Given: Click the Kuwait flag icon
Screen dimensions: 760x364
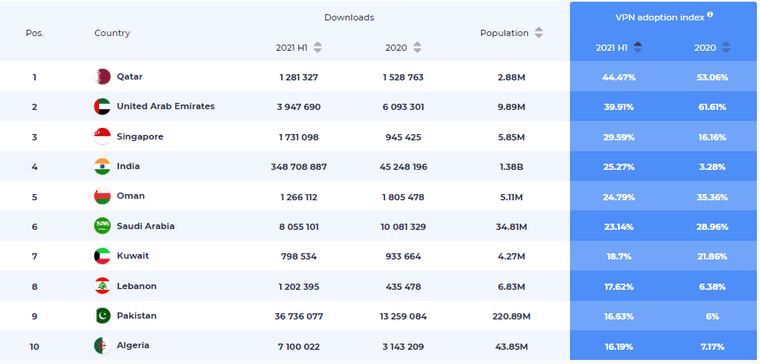Looking at the screenshot, I should pyautogui.click(x=102, y=256).
